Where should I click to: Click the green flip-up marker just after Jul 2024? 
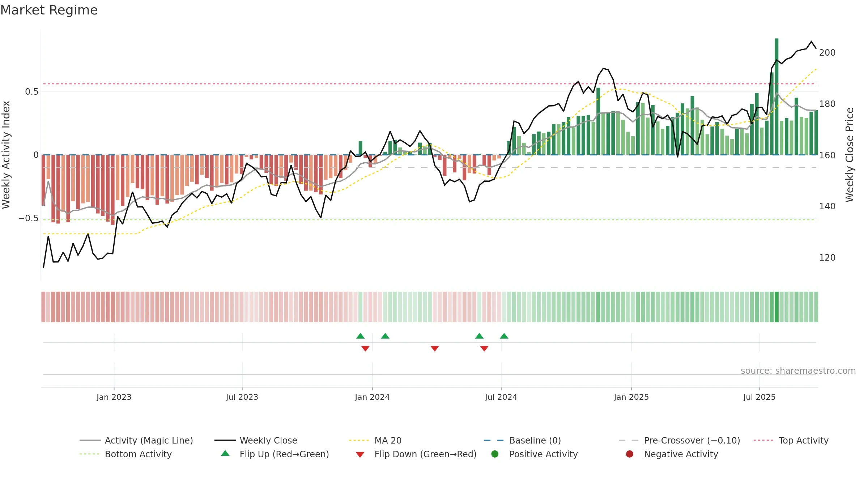(504, 336)
